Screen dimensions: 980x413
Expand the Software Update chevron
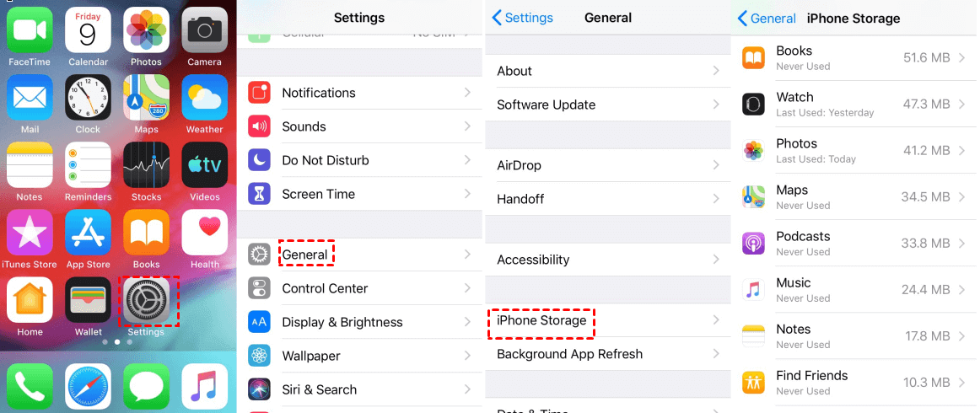click(x=716, y=105)
